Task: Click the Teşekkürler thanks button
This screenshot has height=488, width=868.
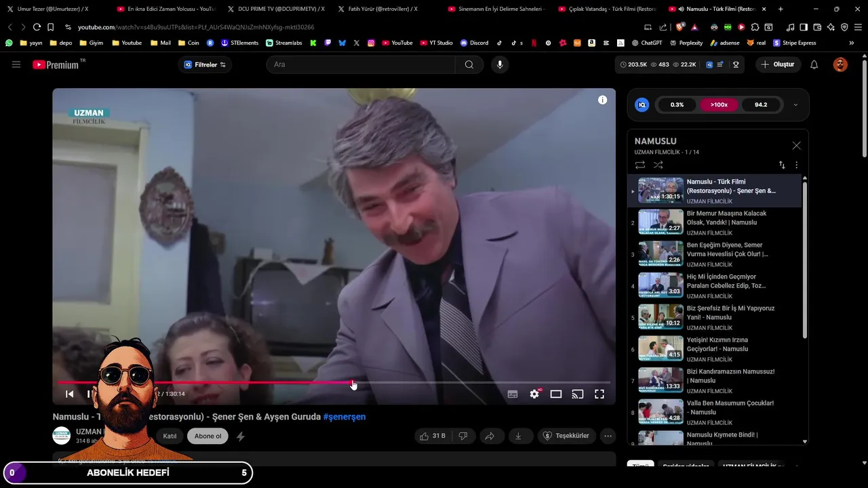Action: click(x=566, y=436)
